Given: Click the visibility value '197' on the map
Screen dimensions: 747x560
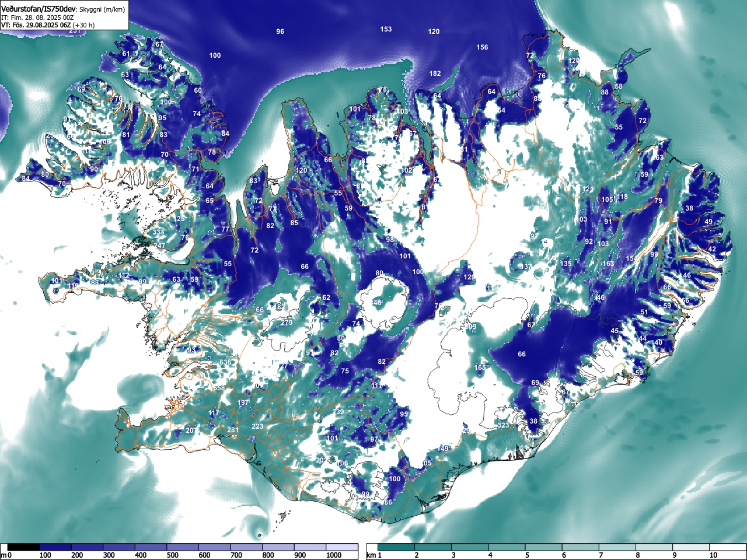Looking at the screenshot, I should [x=243, y=402].
